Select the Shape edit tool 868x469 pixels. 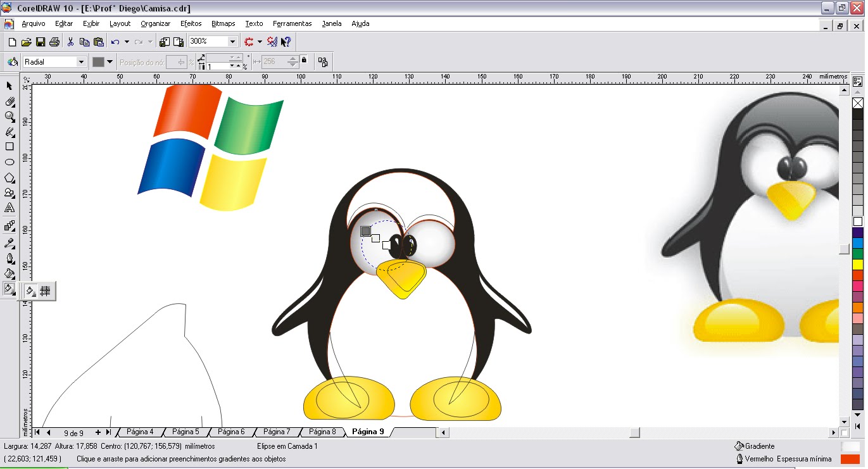coord(9,101)
